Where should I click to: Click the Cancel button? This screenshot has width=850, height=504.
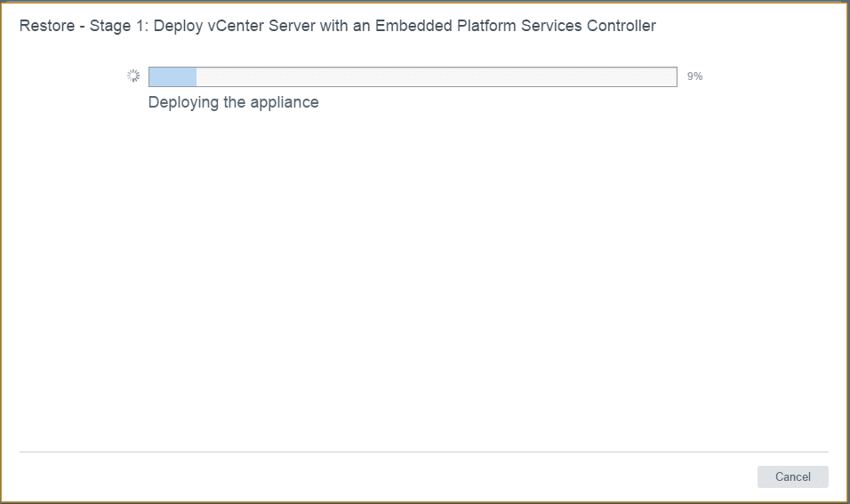click(x=792, y=476)
